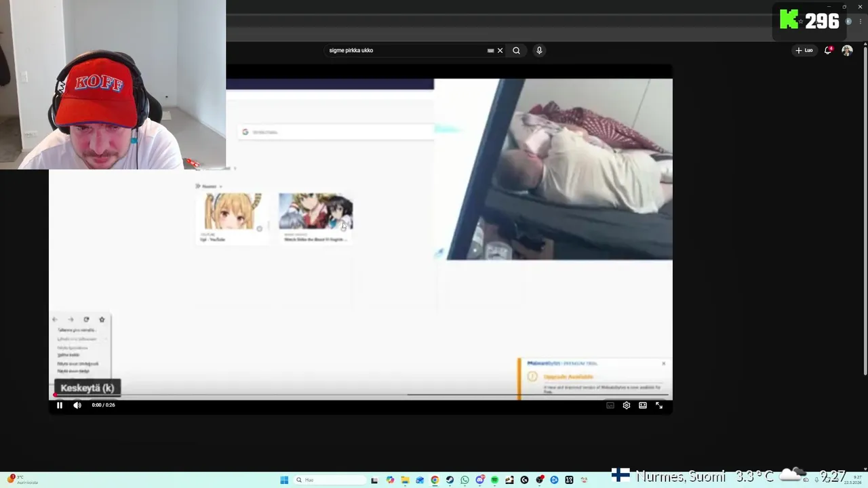
Task: Open Spotify from the taskbar
Action: [494, 480]
